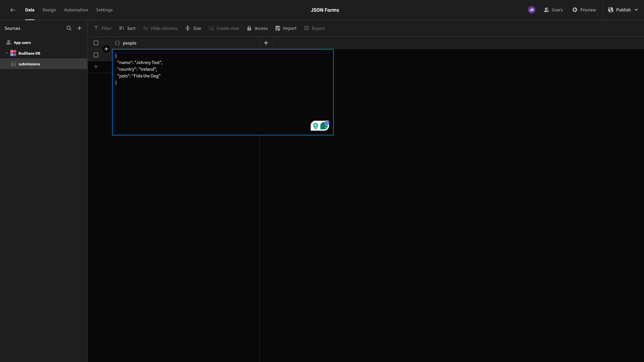The image size is (644, 362).
Task: Click the JSON Forms app title
Action: click(x=325, y=10)
